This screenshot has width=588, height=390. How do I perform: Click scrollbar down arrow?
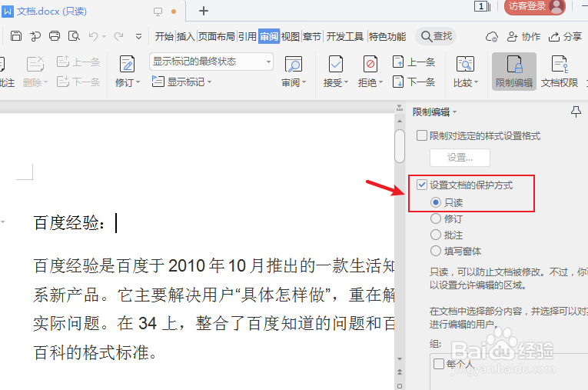tap(400, 358)
